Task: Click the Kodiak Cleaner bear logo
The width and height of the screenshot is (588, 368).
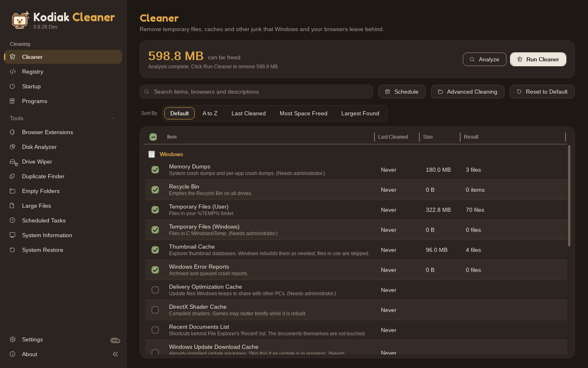Action: tap(20, 20)
